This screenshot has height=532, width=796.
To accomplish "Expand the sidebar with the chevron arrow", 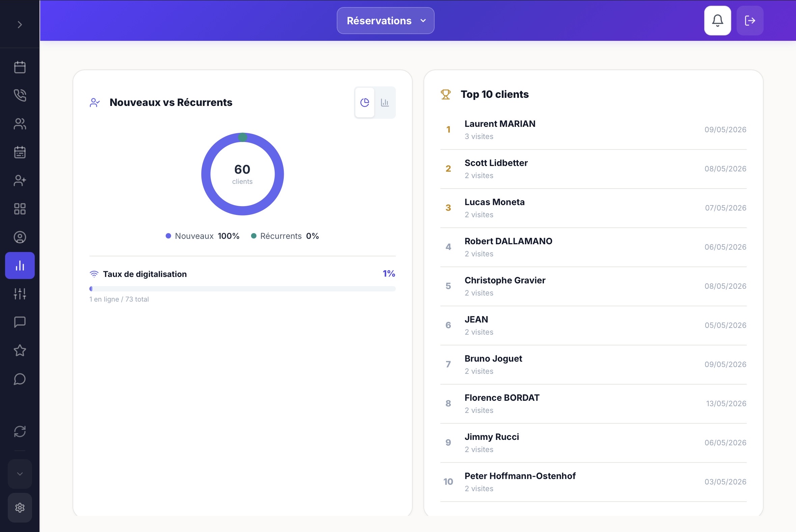I will (20, 24).
